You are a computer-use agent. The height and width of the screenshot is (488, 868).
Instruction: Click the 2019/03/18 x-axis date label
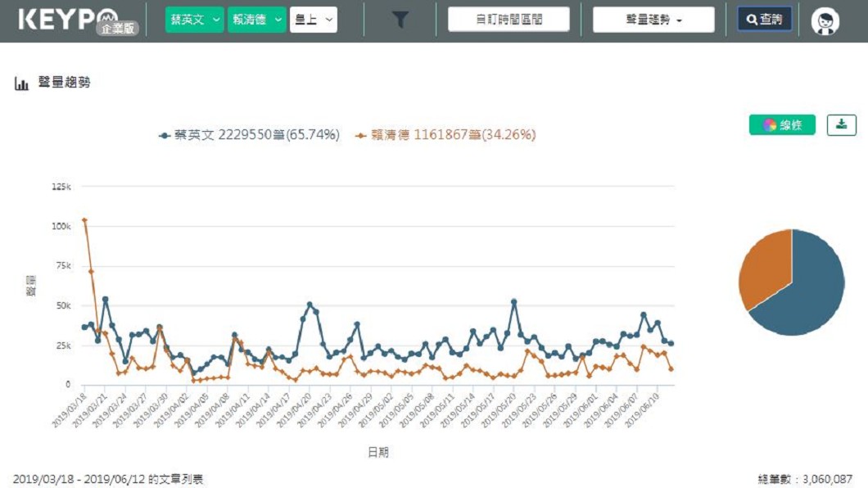click(x=70, y=410)
